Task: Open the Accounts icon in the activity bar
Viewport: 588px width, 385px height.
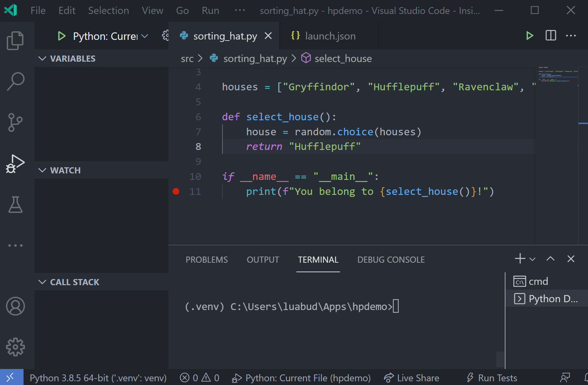Action: click(x=15, y=306)
